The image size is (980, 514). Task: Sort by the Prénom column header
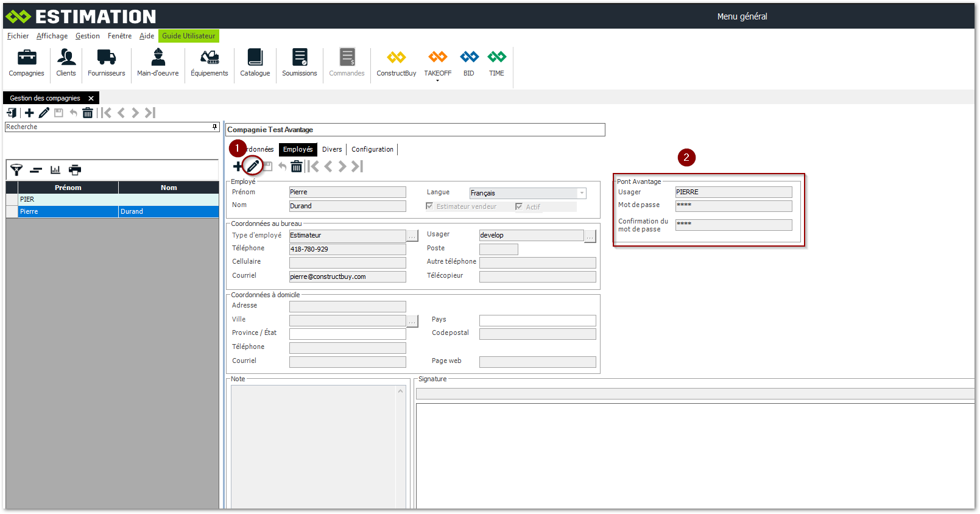pos(68,188)
